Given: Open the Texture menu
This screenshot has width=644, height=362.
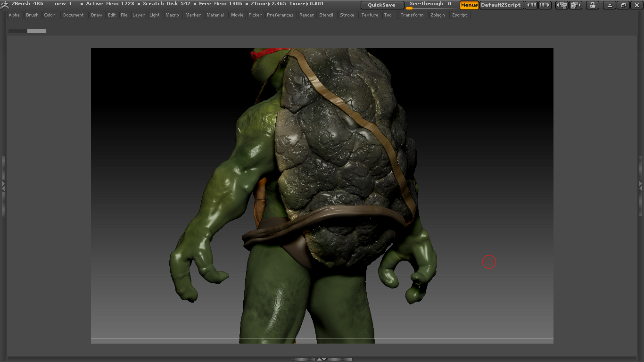Looking at the screenshot, I should [370, 15].
